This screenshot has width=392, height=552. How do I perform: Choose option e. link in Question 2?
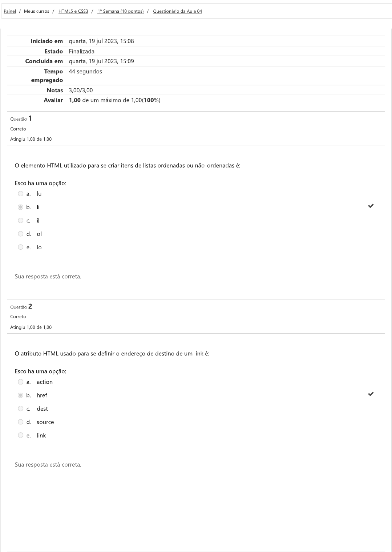pyautogui.click(x=21, y=435)
